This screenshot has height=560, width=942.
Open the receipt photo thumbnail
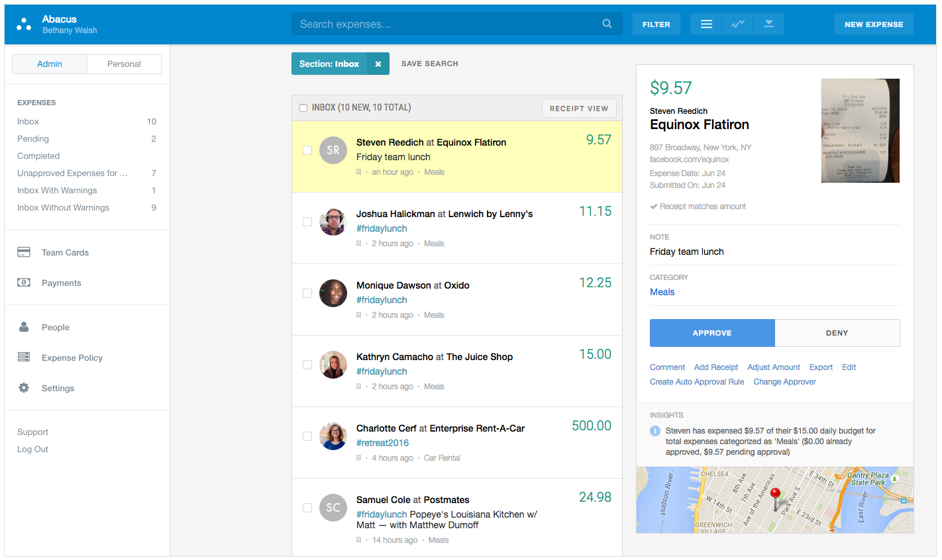(861, 131)
